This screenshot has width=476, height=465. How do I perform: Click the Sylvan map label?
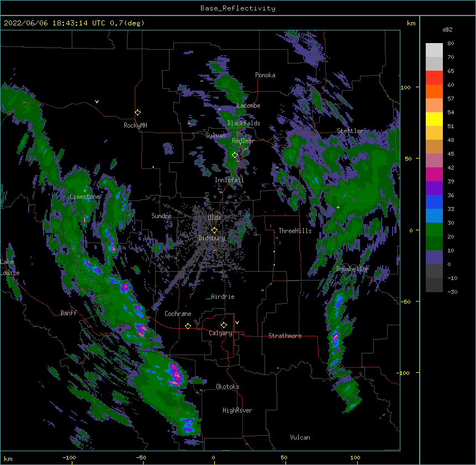click(215, 135)
